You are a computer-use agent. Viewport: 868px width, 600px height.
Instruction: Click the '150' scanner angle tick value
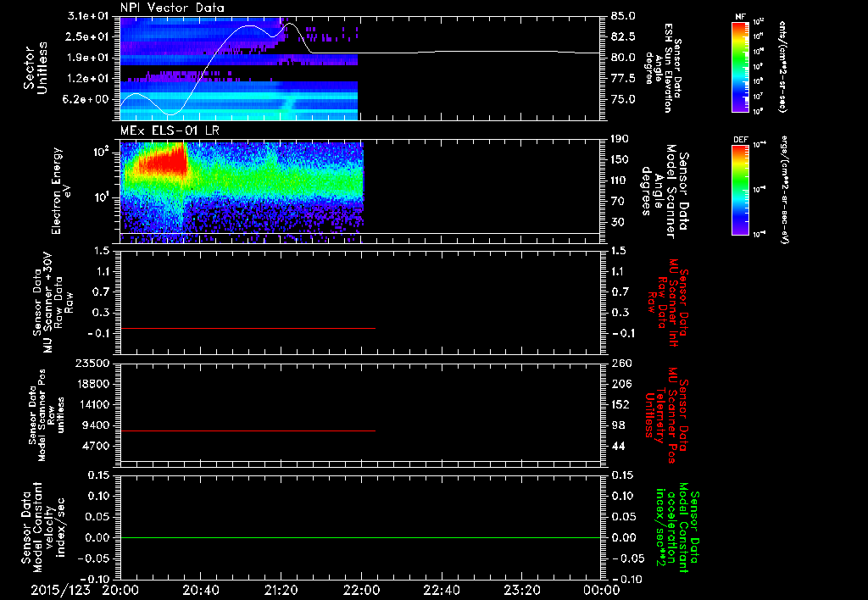point(620,160)
